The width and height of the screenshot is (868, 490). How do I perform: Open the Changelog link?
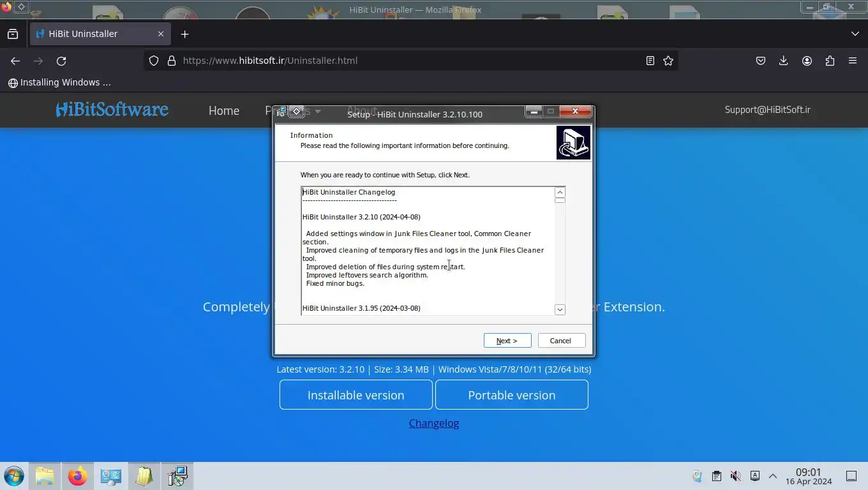click(x=434, y=423)
